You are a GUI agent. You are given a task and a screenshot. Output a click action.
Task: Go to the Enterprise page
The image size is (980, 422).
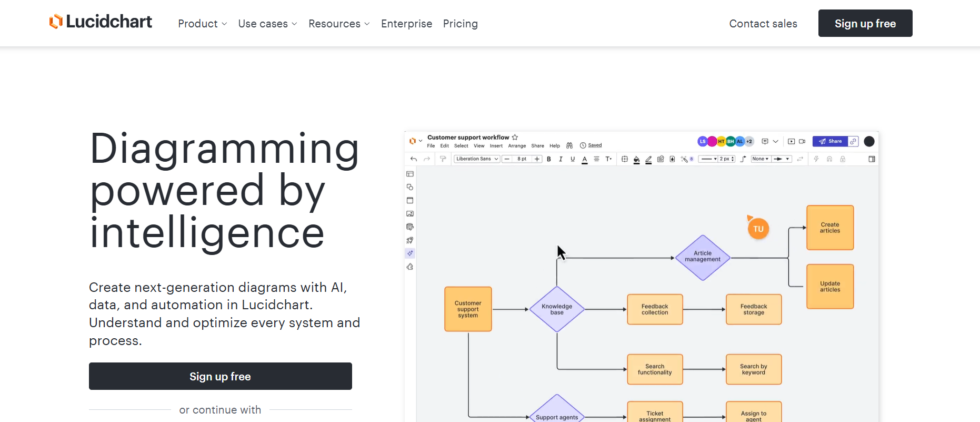pos(406,24)
